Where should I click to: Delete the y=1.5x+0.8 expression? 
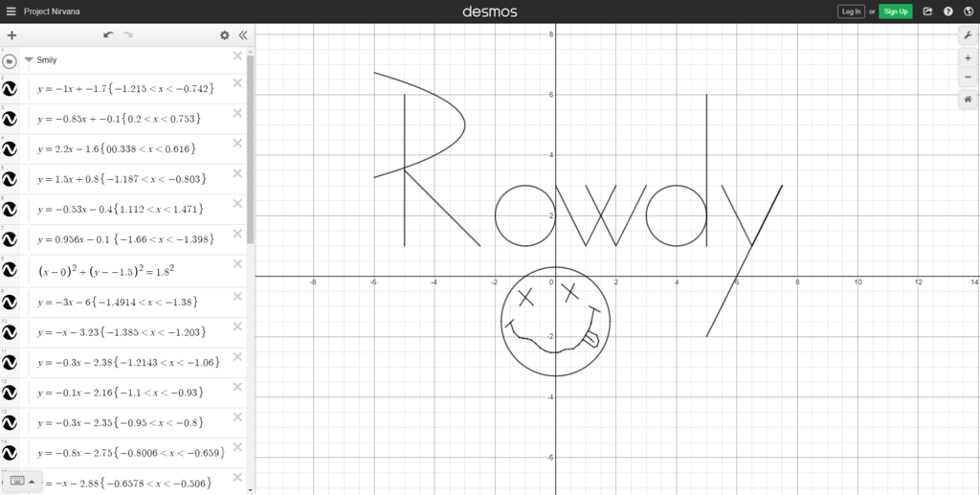(x=237, y=173)
